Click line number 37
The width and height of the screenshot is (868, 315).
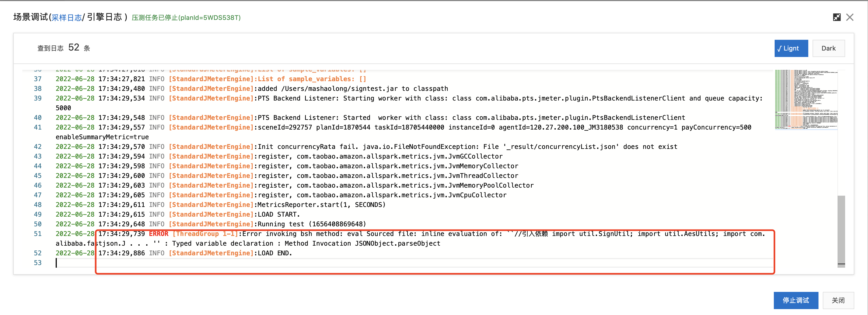click(x=38, y=79)
